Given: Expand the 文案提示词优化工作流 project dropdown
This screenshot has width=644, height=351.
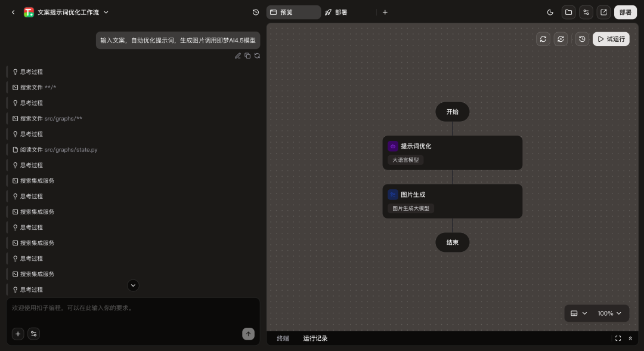Looking at the screenshot, I should click(106, 12).
